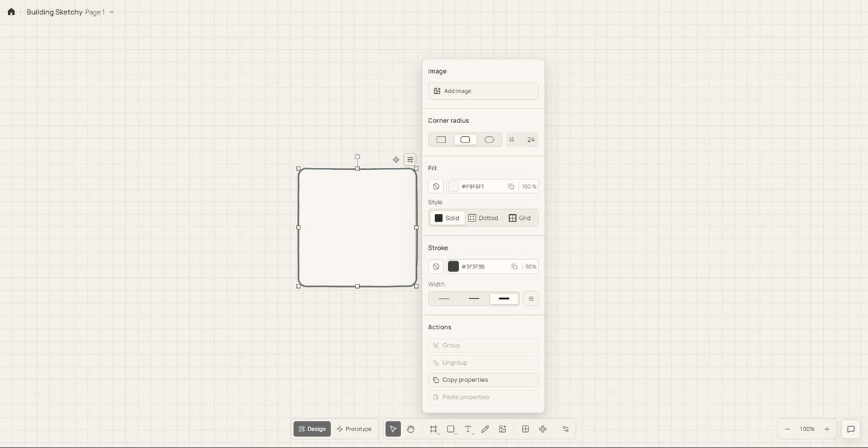Image resolution: width=868 pixels, height=448 pixels.
Task: Copy the fill color hex value
Action: (511, 187)
